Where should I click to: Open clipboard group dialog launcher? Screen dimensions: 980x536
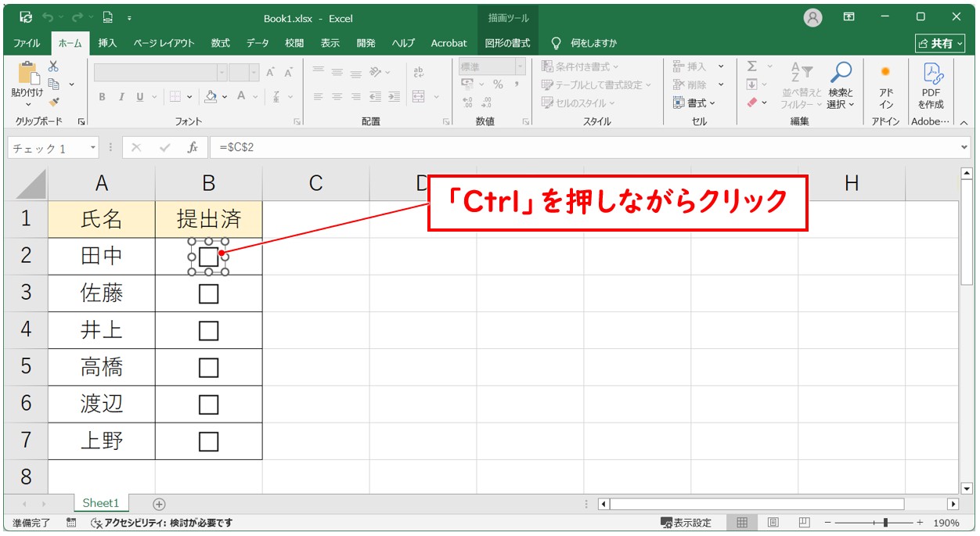pyautogui.click(x=81, y=122)
